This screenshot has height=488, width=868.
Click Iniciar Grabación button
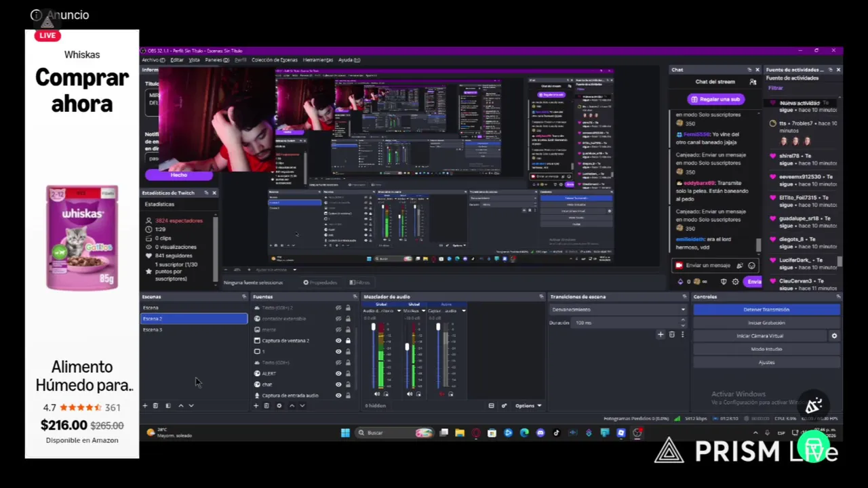tap(766, 323)
